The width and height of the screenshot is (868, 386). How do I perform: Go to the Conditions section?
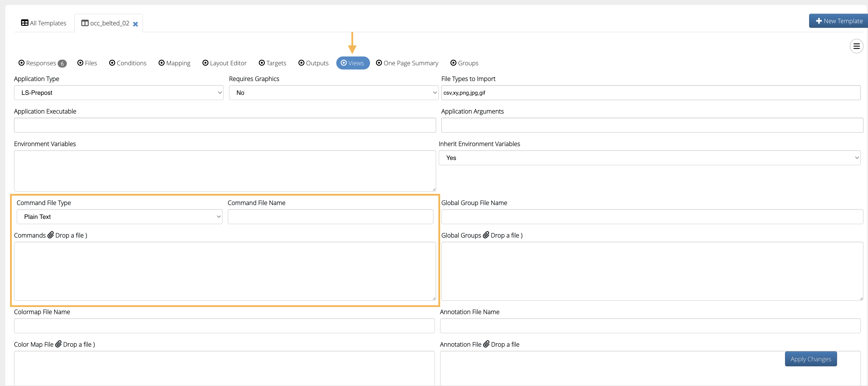(128, 63)
